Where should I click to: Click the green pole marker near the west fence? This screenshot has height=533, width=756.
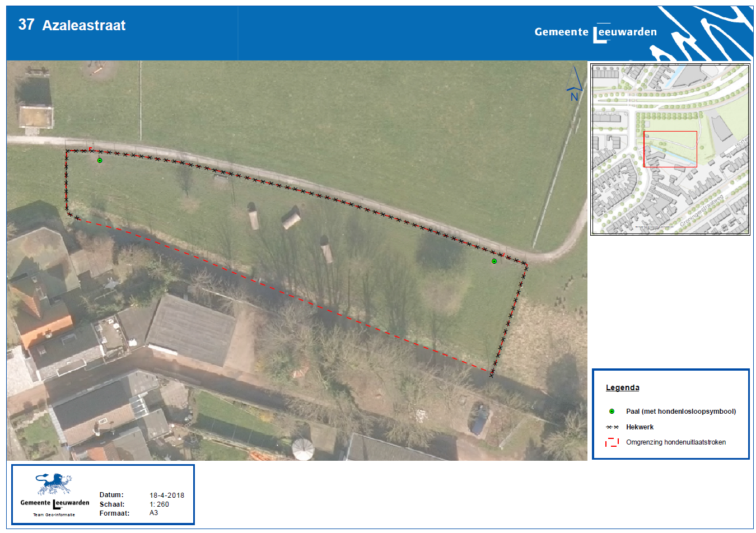(100, 161)
